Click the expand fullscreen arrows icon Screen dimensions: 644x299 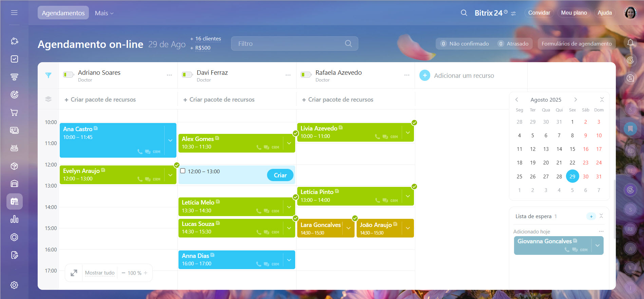point(74,273)
